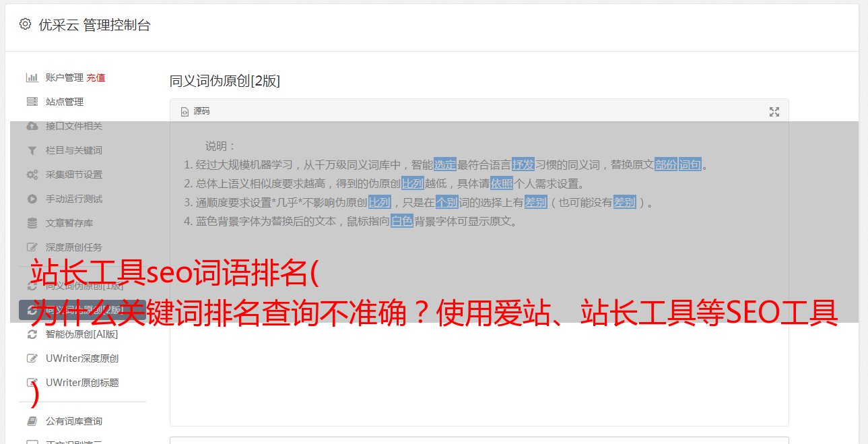The image size is (868, 444).
Task: Click the refresh icon for 智能伪原创[AI版]
Action: click(32, 334)
